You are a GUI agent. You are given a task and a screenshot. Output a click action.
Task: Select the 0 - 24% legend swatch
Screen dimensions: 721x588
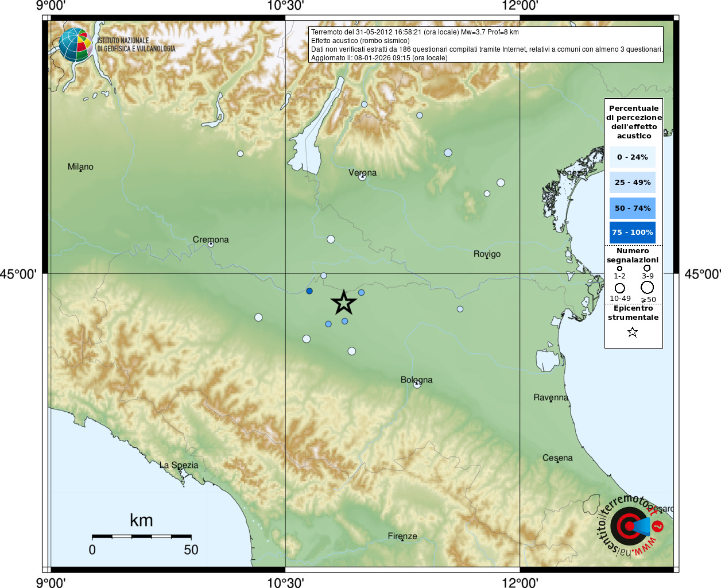pos(632,157)
